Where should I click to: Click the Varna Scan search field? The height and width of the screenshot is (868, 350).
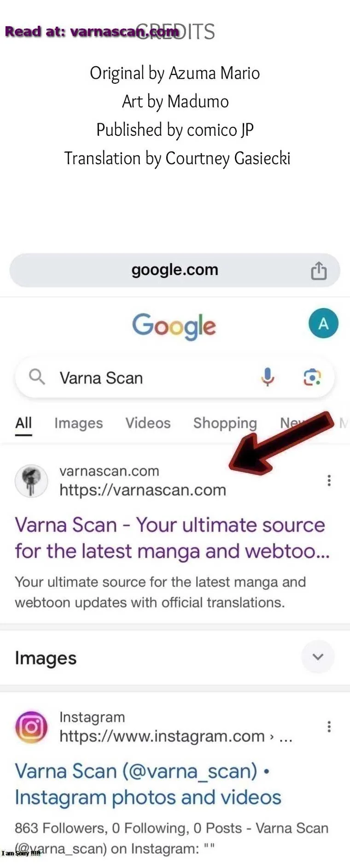point(175,377)
